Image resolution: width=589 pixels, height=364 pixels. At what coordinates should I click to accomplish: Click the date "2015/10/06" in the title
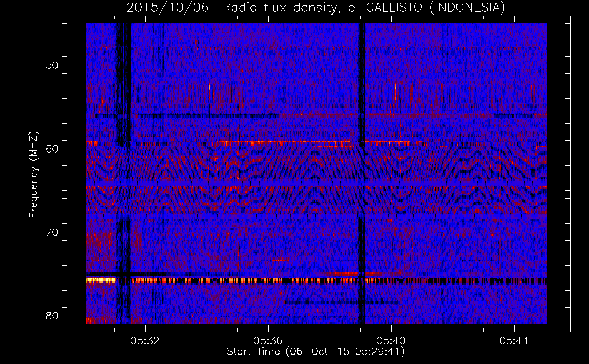pyautogui.click(x=168, y=7)
